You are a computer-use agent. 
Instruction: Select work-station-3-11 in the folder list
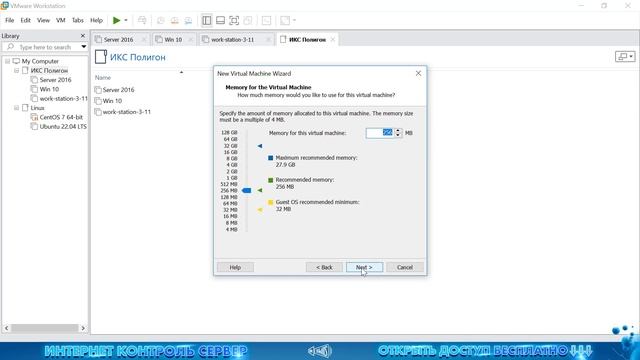coord(127,112)
